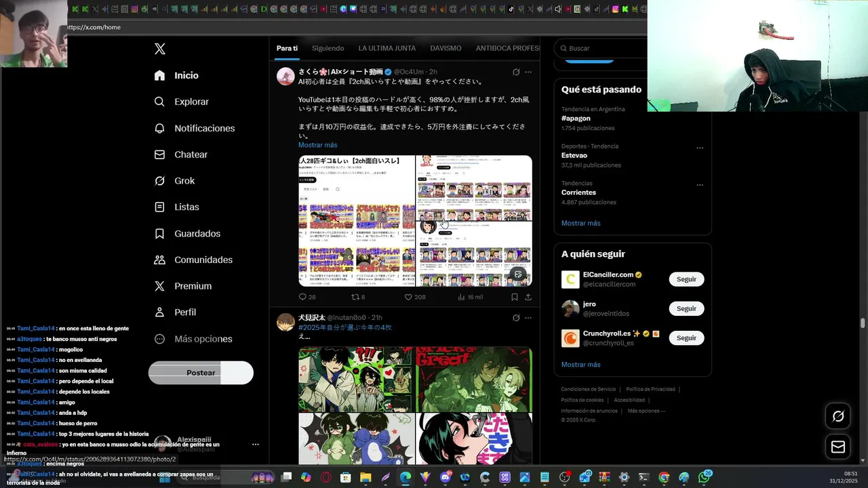Open 犬見沢太 profile avatar
This screenshot has width=868, height=488.
tap(285, 322)
